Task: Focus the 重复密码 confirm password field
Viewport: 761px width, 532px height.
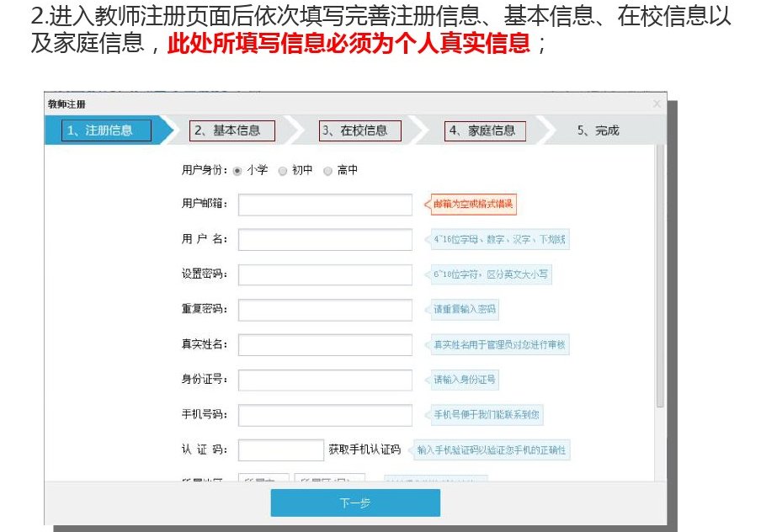Action: [325, 310]
